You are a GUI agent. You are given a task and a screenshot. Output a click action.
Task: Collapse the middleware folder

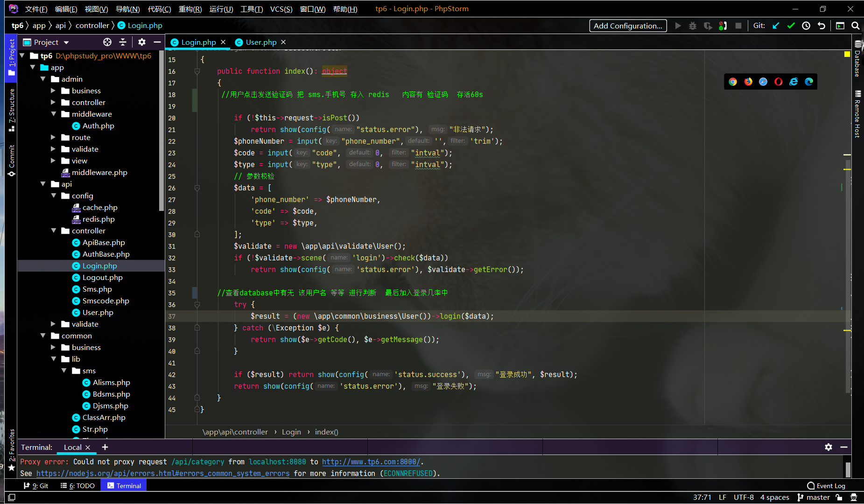(x=53, y=114)
